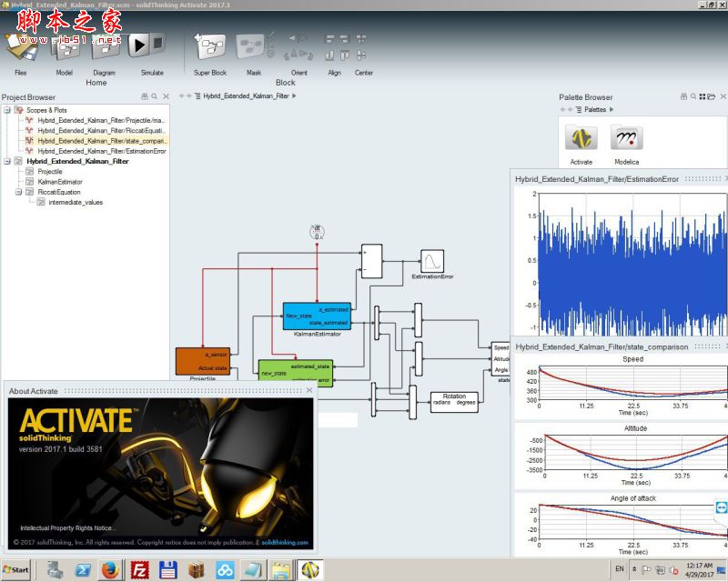
Task: Click the top Center icon
Action: point(361,39)
